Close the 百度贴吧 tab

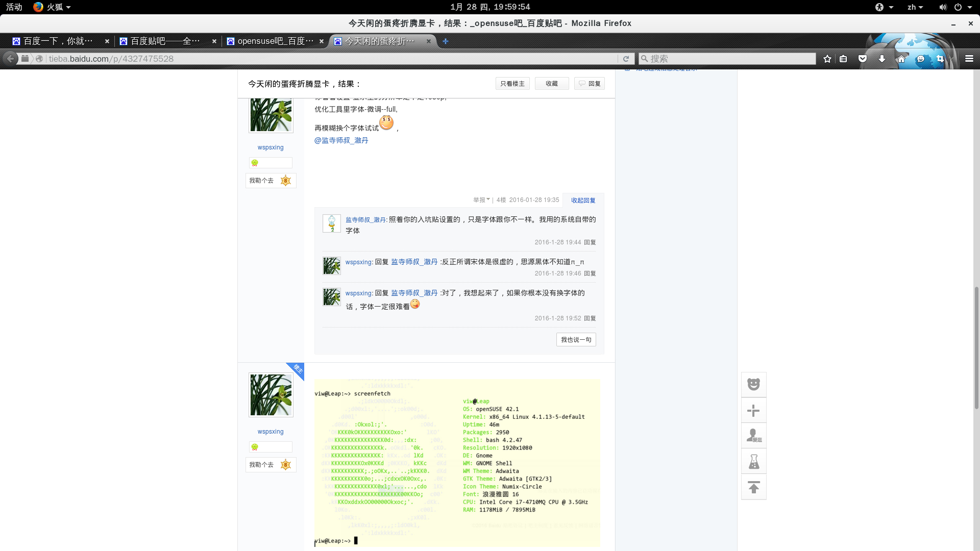point(214,41)
